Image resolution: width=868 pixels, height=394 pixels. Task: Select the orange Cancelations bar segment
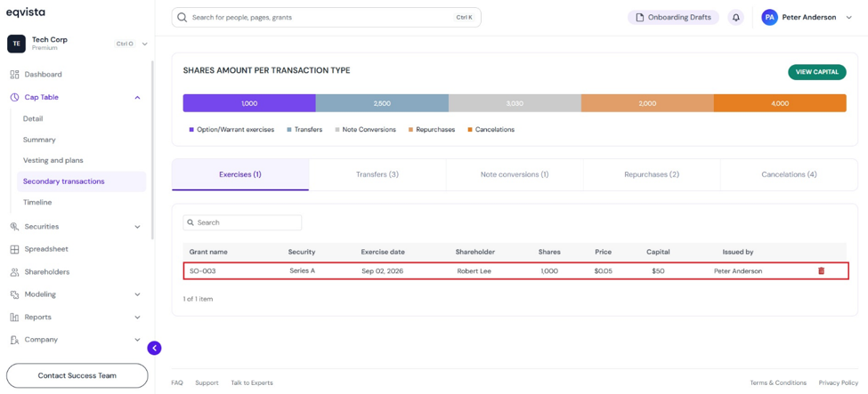tap(780, 103)
